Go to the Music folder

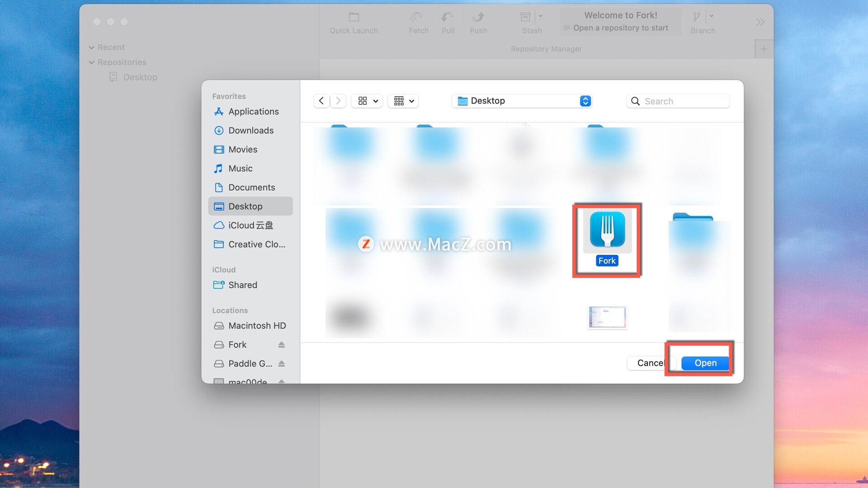point(240,169)
